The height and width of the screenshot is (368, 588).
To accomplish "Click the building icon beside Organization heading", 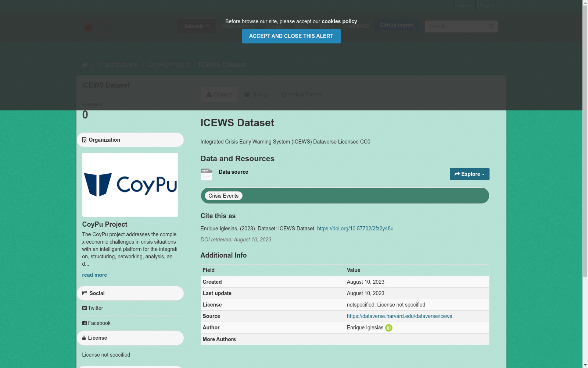I will pyautogui.click(x=84, y=140).
